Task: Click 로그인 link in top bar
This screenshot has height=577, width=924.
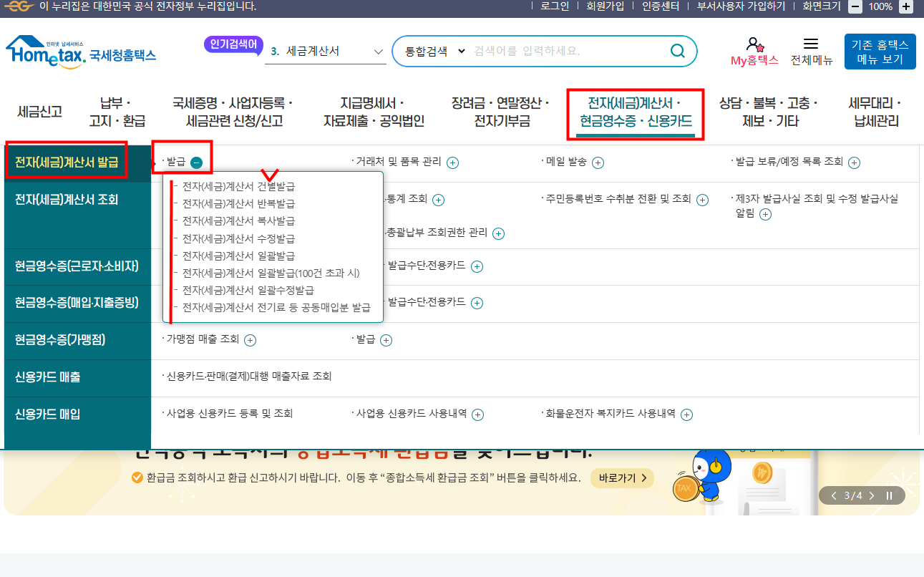Action: point(555,6)
